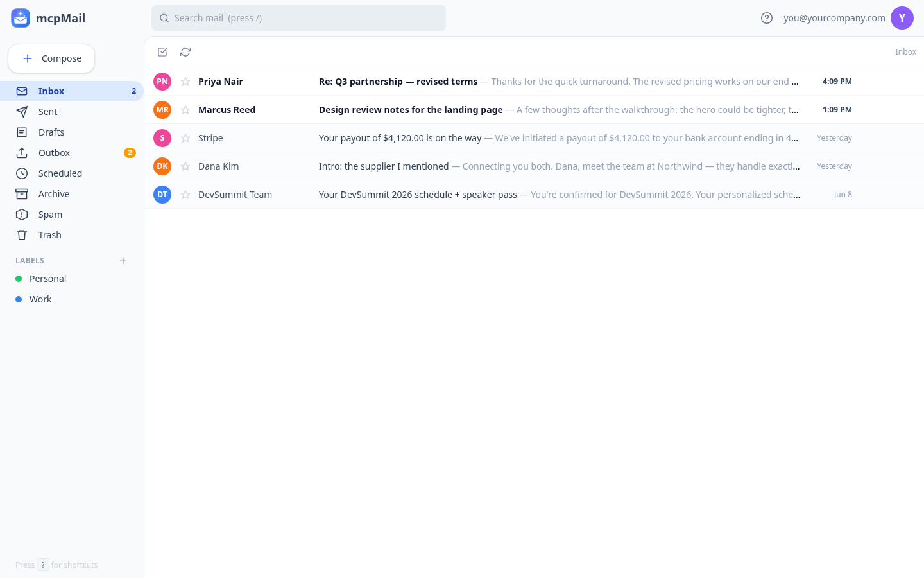Viewport: 924px width, 578px height.
Task: Open the Scheduled folder
Action: (72, 173)
